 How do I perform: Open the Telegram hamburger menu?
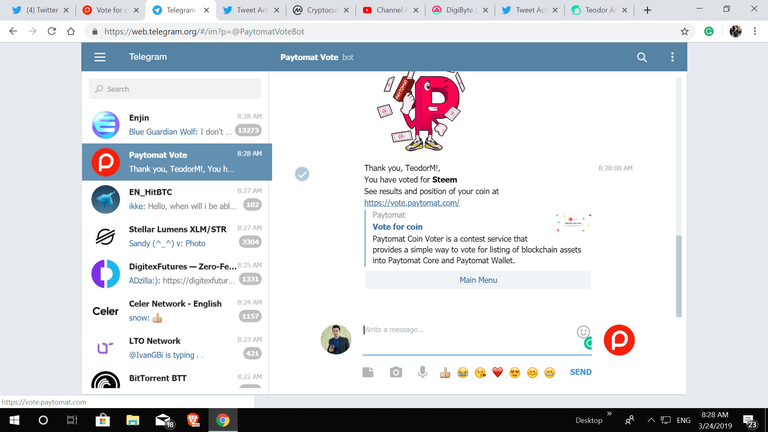coord(100,57)
